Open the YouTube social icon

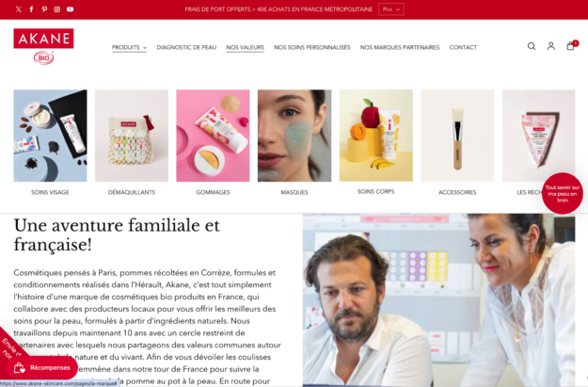pyautogui.click(x=71, y=9)
